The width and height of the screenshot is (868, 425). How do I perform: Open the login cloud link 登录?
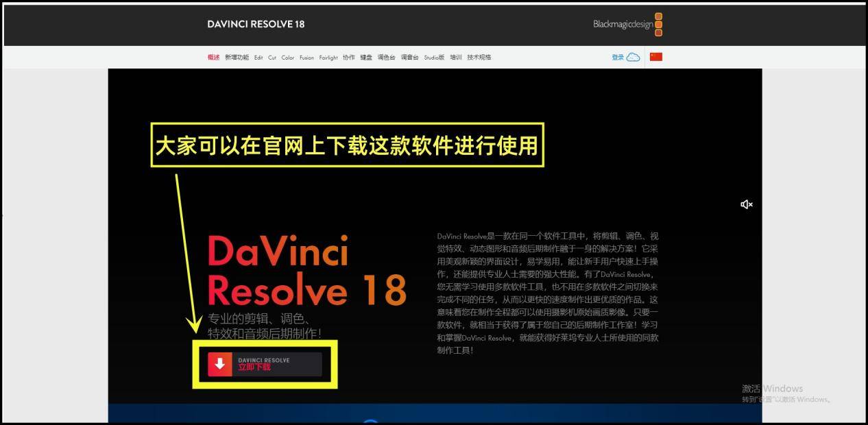click(625, 58)
